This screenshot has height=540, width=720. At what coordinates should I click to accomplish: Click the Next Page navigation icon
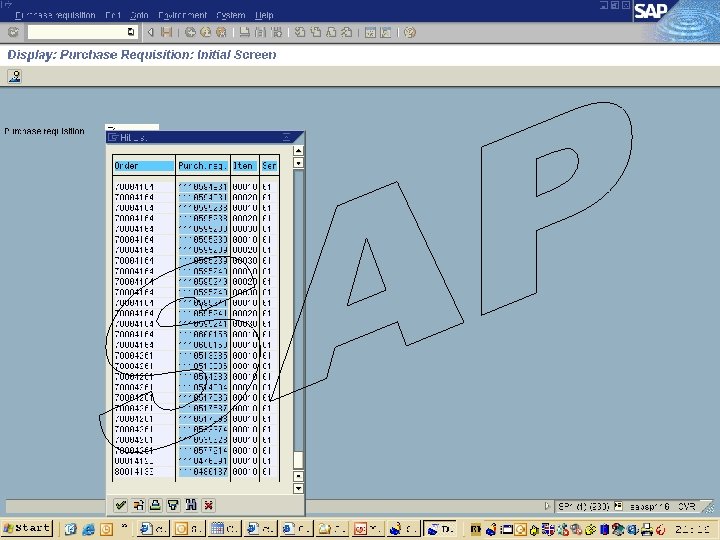click(332, 32)
